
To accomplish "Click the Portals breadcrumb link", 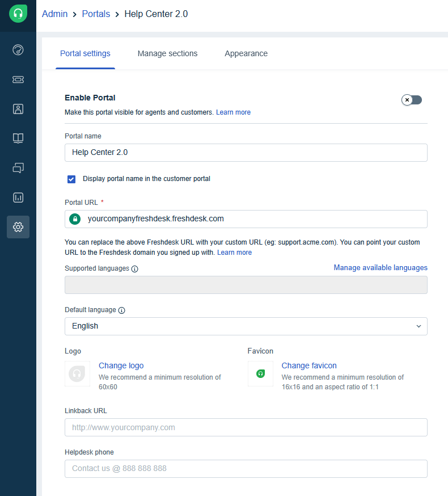I will click(96, 14).
